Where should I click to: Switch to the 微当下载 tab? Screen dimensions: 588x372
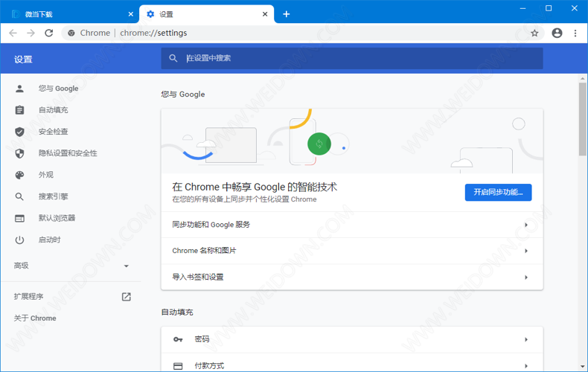pos(69,14)
